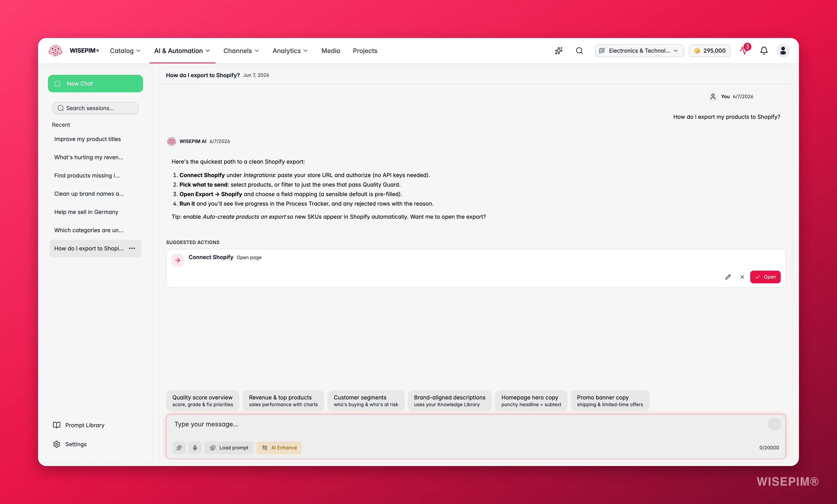This screenshot has width=837, height=504.
Task: Click the Load prompt button
Action: (x=229, y=447)
